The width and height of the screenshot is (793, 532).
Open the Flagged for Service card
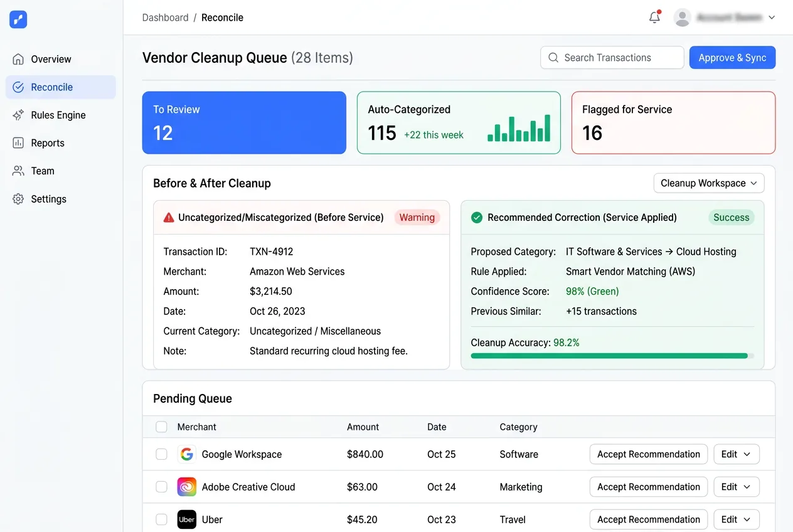pyautogui.click(x=673, y=123)
